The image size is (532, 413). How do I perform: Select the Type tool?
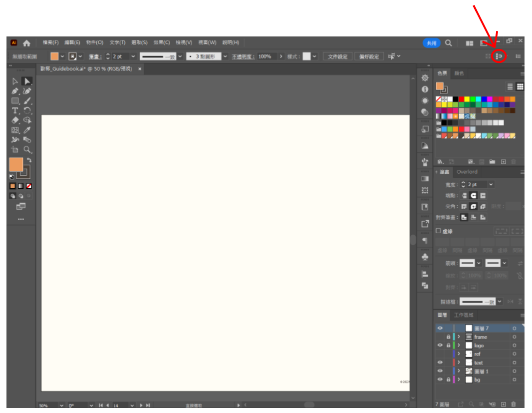15,111
